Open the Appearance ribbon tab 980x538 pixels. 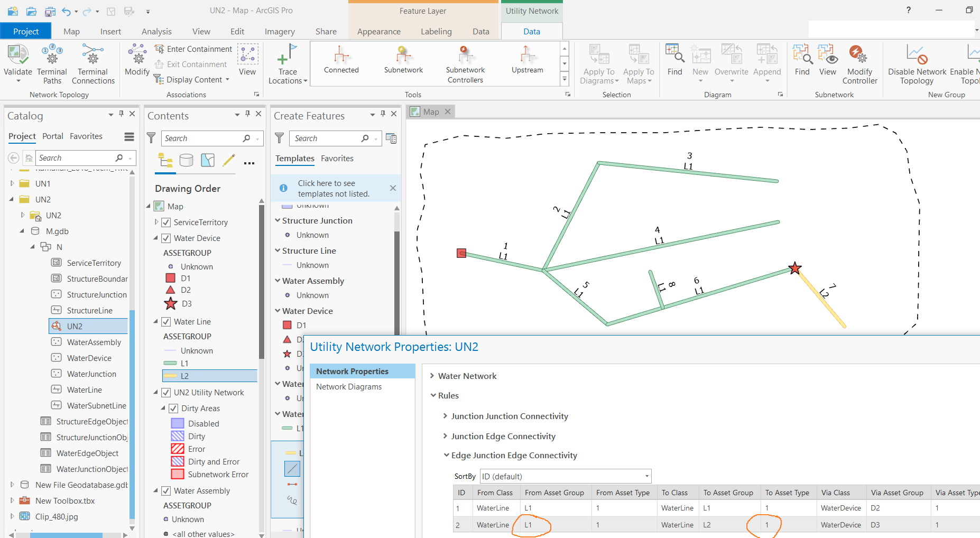(x=379, y=31)
